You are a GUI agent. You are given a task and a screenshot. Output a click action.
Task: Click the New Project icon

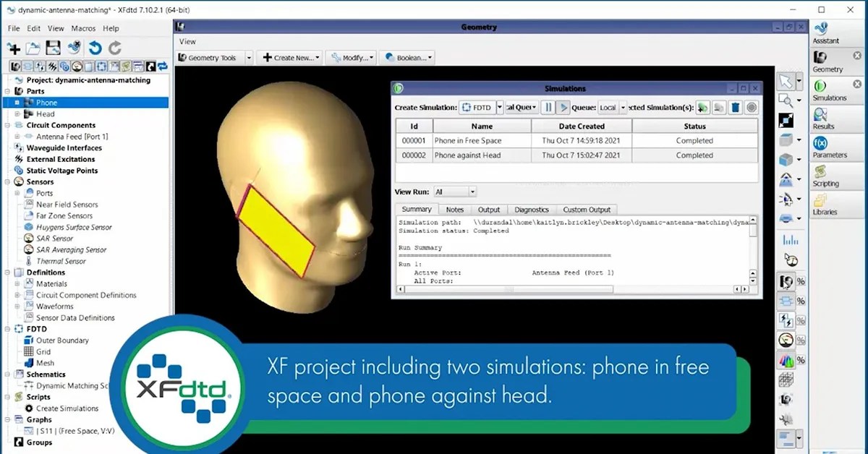[x=13, y=49]
